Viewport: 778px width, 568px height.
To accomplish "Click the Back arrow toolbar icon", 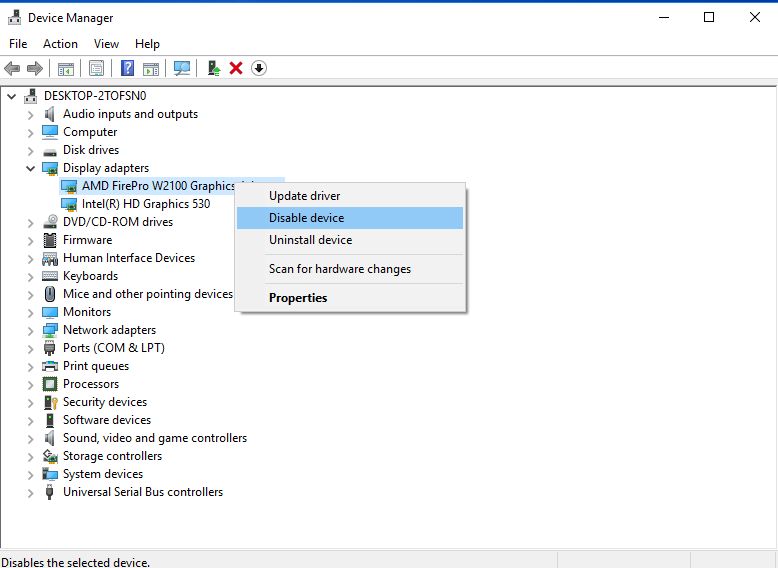I will [12, 68].
